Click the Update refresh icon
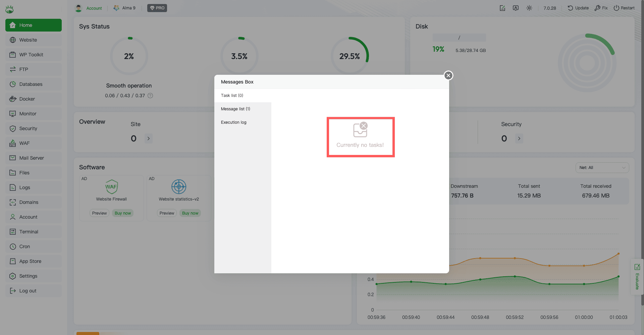 [x=570, y=8]
